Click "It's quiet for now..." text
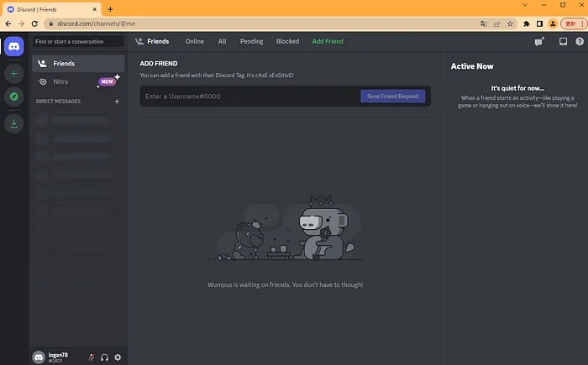 [x=517, y=88]
